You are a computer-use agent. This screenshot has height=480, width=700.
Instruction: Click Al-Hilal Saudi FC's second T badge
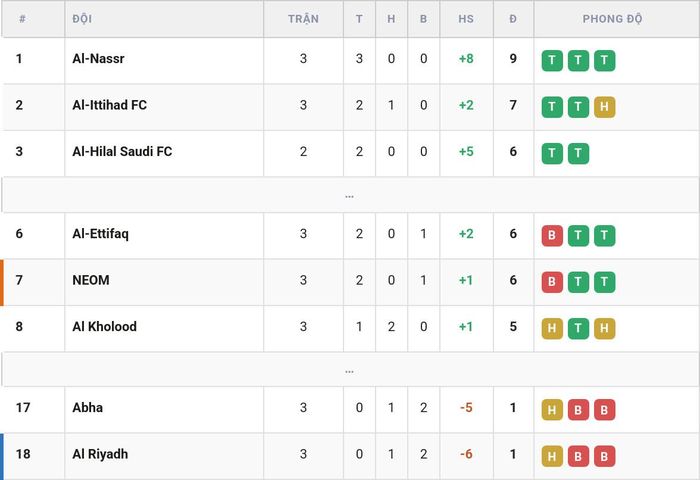578,153
